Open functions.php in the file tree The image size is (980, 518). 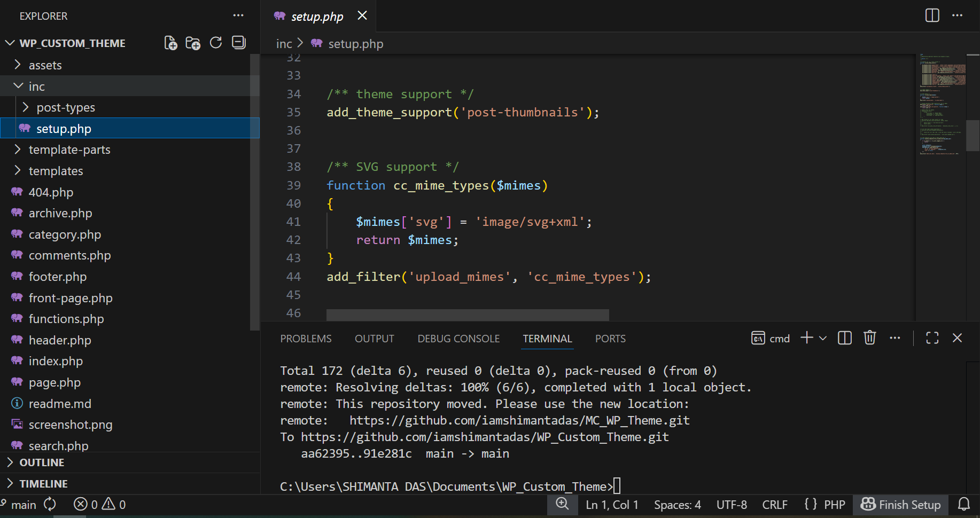click(x=66, y=319)
